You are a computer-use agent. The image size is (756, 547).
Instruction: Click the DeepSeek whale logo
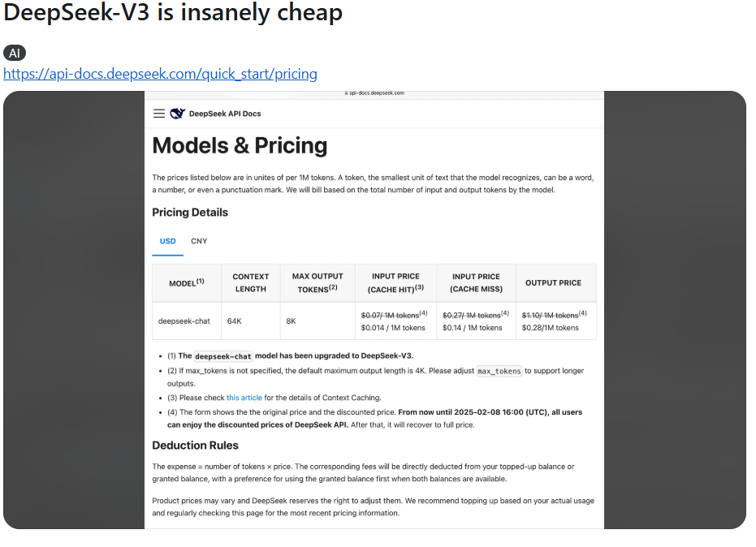click(177, 114)
